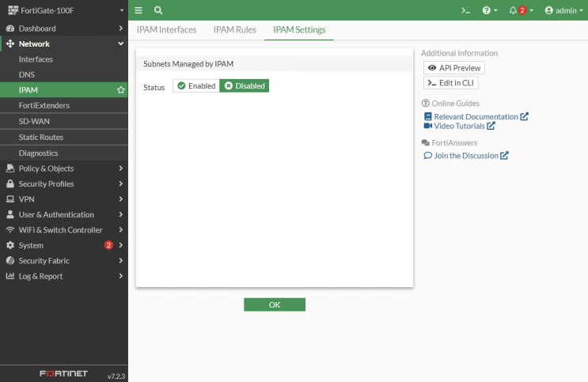The image size is (588, 382).
Task: Open the Video Tutorials link
Action: 459,126
